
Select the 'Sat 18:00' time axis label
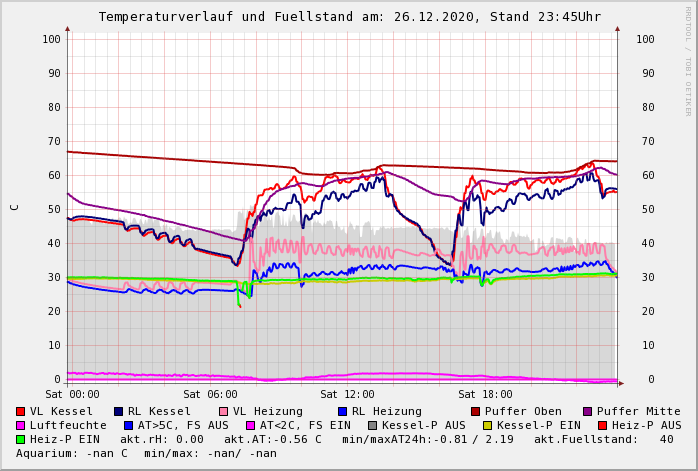coord(485,394)
